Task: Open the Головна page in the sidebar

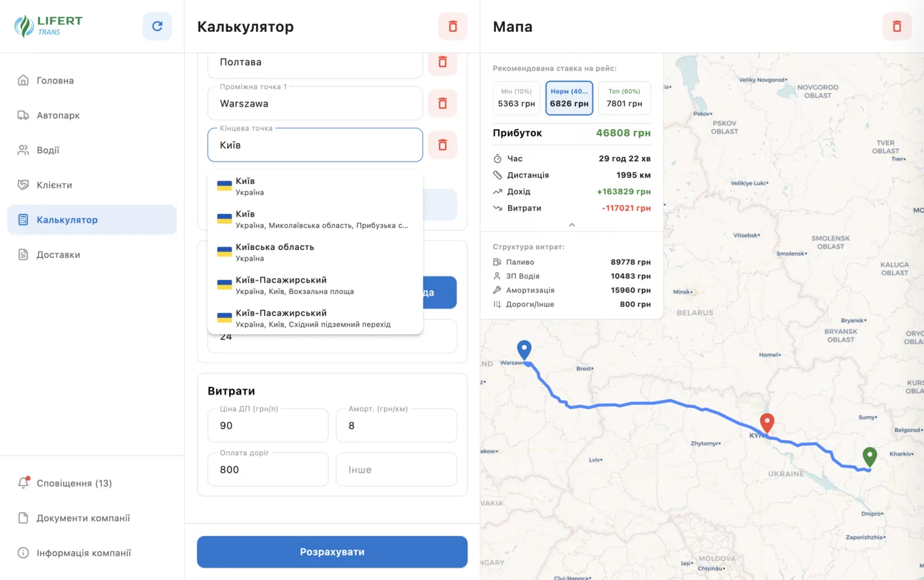Action: [x=92, y=80]
